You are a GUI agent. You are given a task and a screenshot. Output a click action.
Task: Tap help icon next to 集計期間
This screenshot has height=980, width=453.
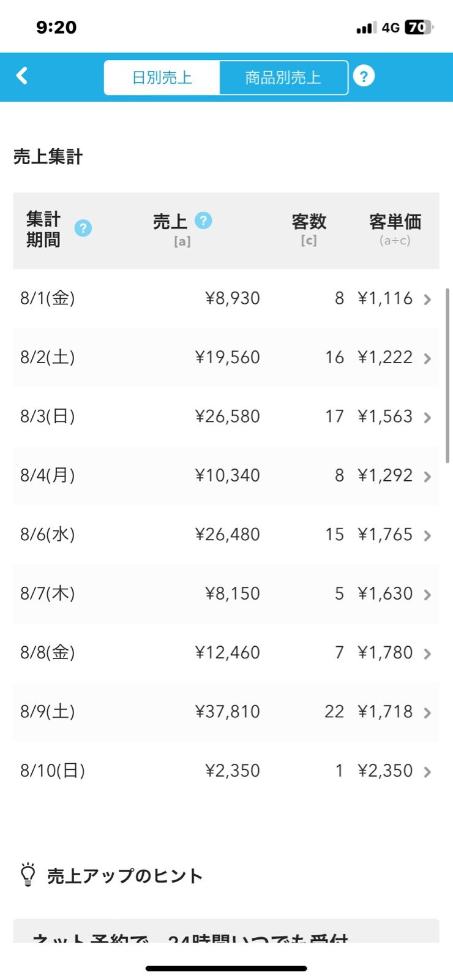coord(83,228)
